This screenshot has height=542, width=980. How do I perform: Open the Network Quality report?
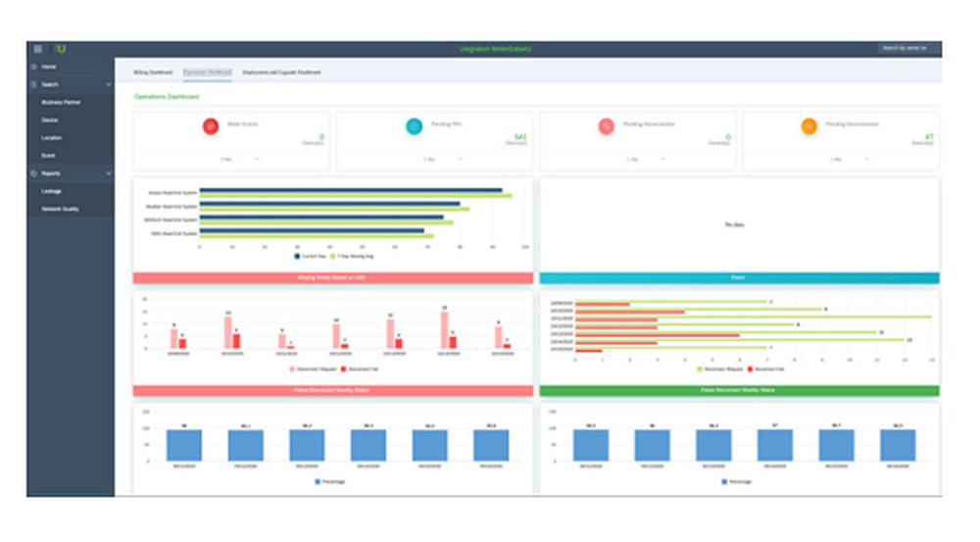[x=61, y=209]
